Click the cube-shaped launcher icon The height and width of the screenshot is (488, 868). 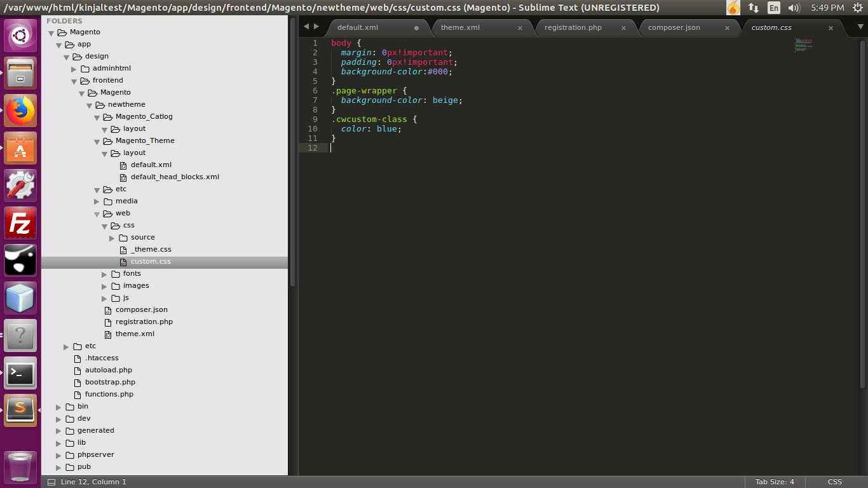coord(21,298)
